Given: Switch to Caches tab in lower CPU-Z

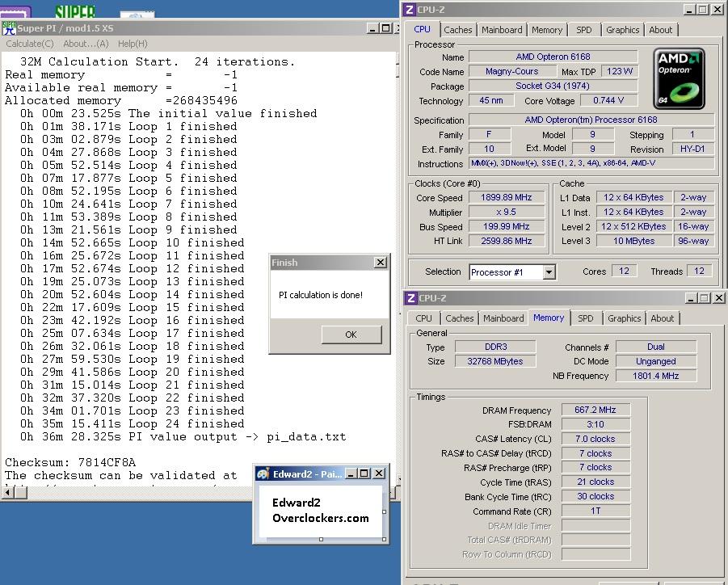Looking at the screenshot, I should (x=460, y=318).
